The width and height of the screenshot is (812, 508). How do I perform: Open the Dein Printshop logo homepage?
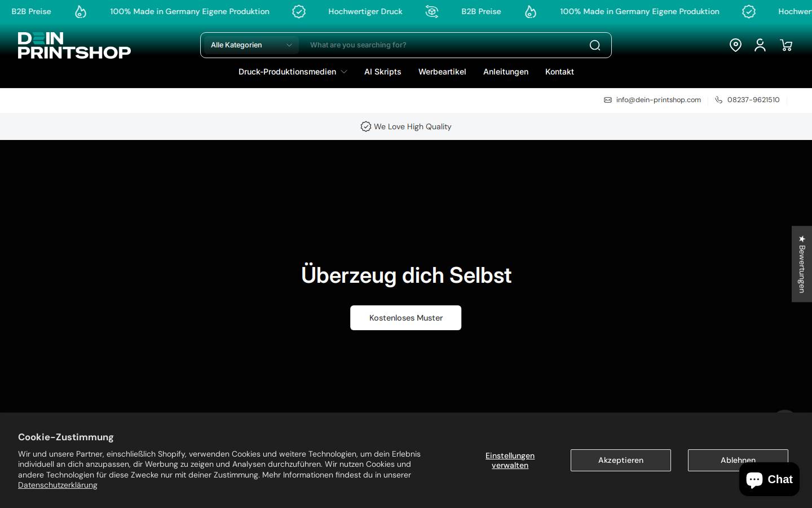pyautogui.click(x=74, y=45)
